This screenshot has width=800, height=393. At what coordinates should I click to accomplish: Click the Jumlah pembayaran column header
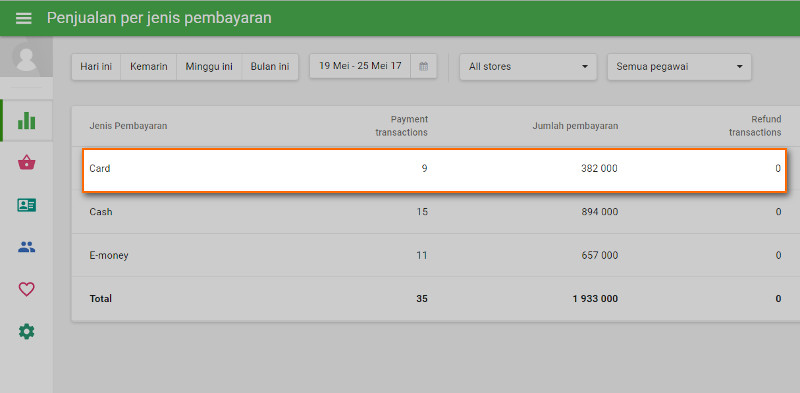coord(576,126)
